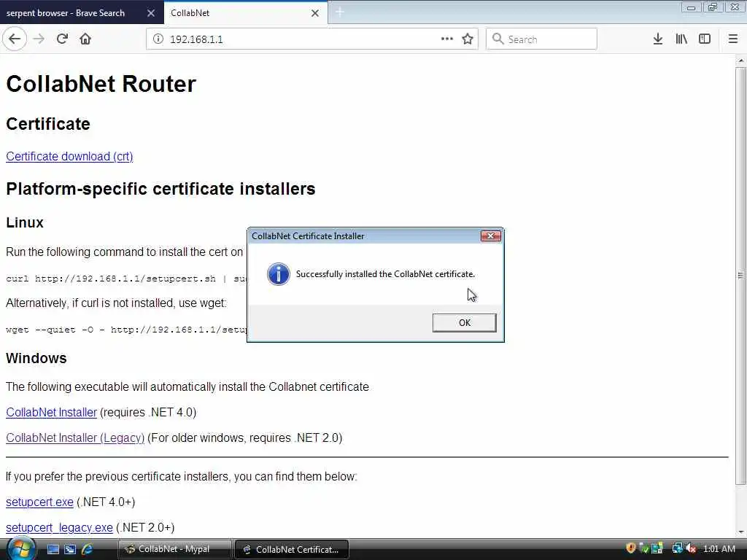Open the downloads panel
Viewport: 747px width, 560px height.
[x=658, y=39]
